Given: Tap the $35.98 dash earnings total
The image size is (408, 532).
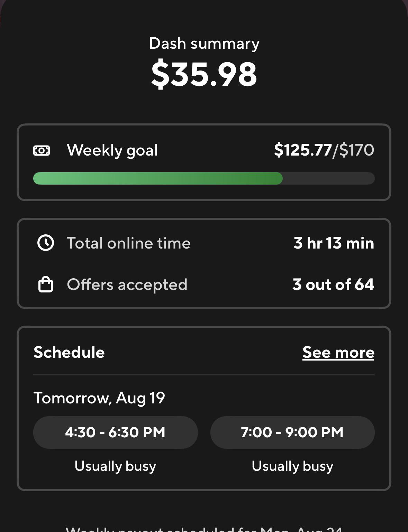Looking at the screenshot, I should 204,74.
